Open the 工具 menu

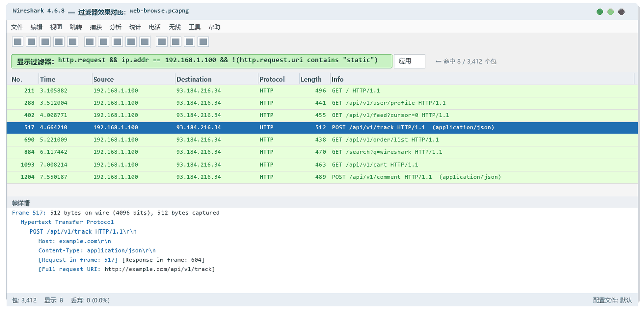(x=195, y=27)
